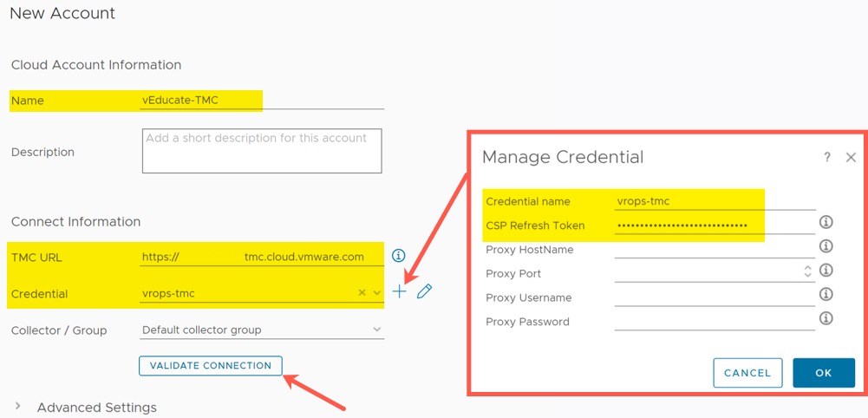
Task: Click the CSP Refresh Token field
Action: point(715,225)
